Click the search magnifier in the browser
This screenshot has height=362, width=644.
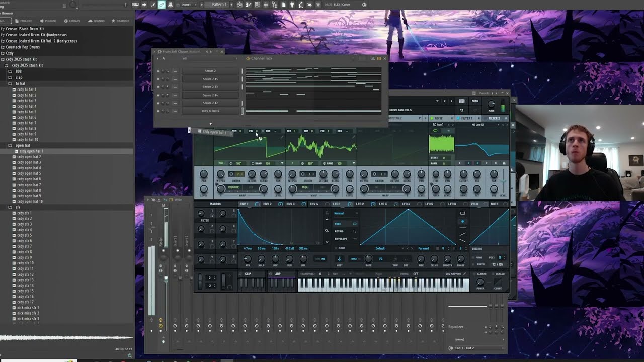(x=130, y=355)
